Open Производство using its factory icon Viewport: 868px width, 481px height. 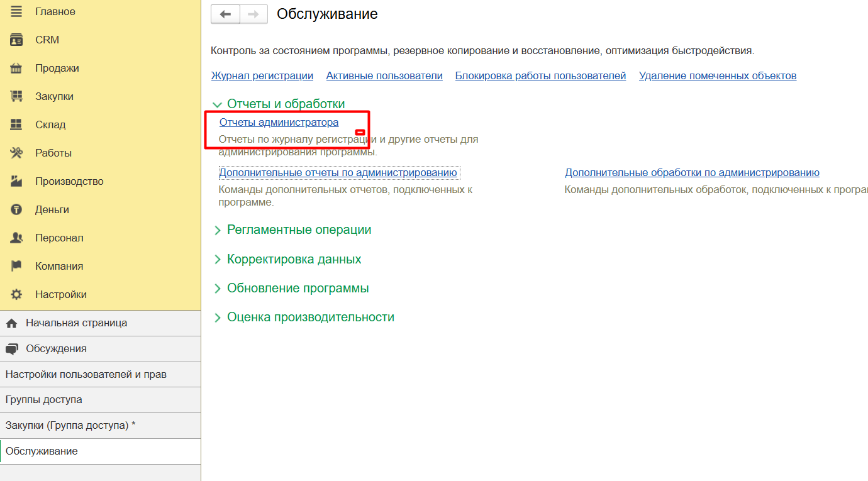pos(16,182)
